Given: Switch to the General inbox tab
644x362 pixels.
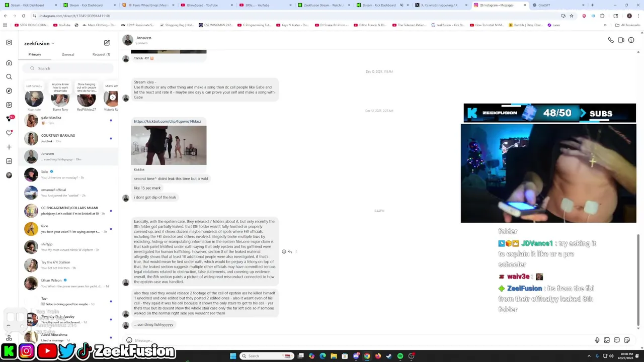Looking at the screenshot, I should pos(68,54).
